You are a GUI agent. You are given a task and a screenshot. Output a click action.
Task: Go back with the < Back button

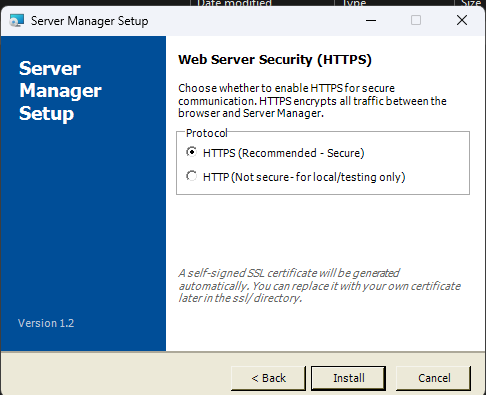coord(268,378)
